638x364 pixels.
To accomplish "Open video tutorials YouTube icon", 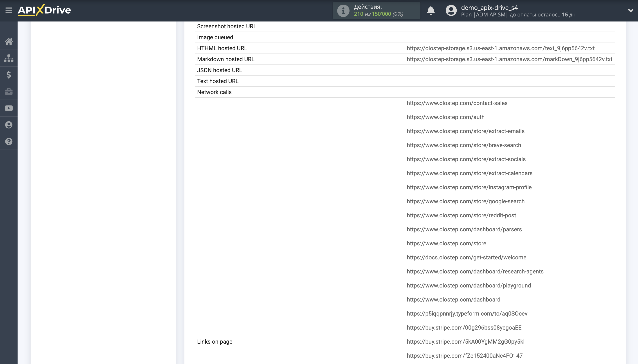I will click(9, 108).
